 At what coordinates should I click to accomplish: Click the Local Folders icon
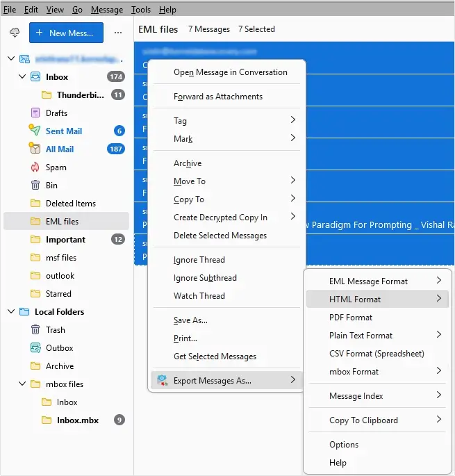pos(24,312)
